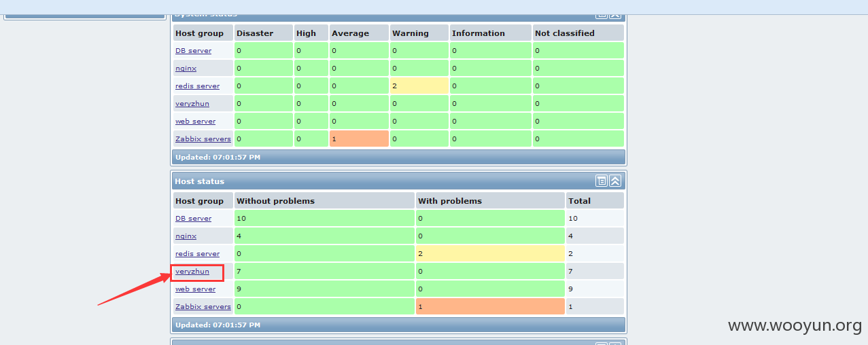Screen dimensions: 868x345
Task: Click Disaster cell in DB server row
Action: click(264, 50)
